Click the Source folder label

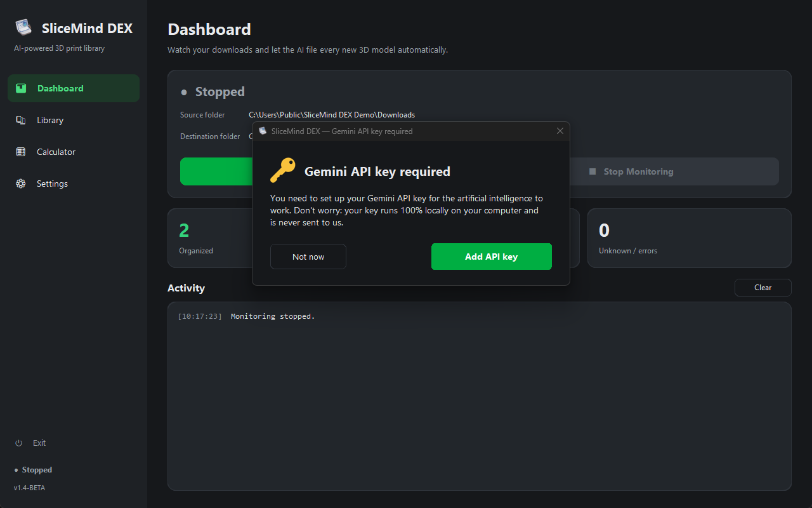click(x=202, y=115)
